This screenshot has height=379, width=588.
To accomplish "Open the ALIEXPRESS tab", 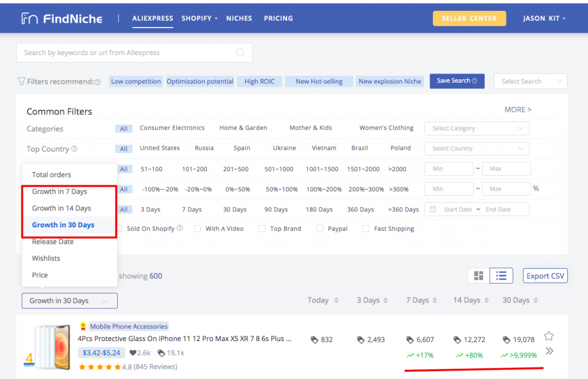I will (153, 18).
